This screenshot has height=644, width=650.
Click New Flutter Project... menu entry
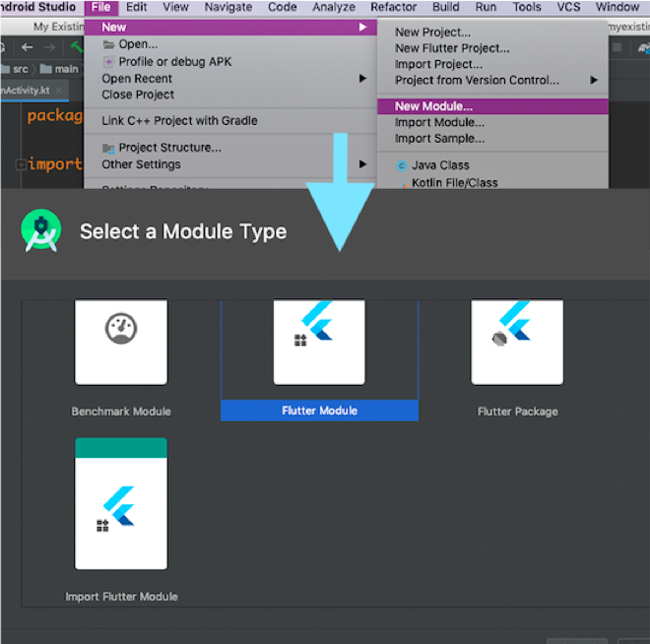click(x=452, y=48)
